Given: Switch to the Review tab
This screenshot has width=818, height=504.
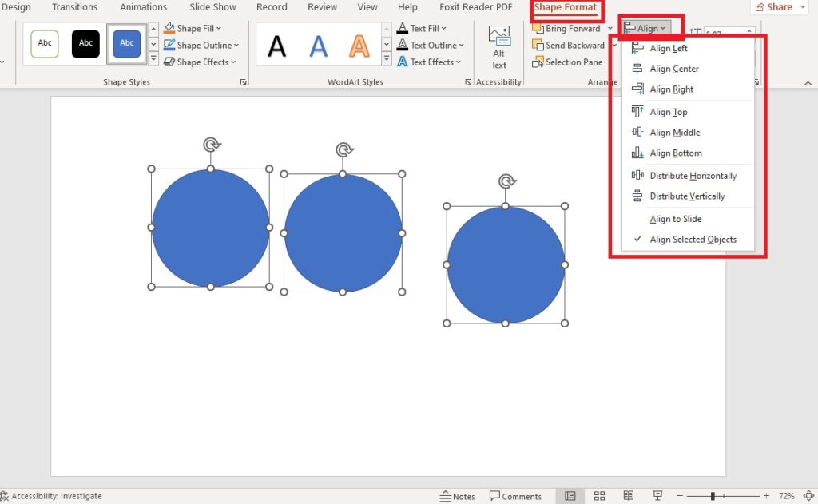Looking at the screenshot, I should tap(322, 7).
